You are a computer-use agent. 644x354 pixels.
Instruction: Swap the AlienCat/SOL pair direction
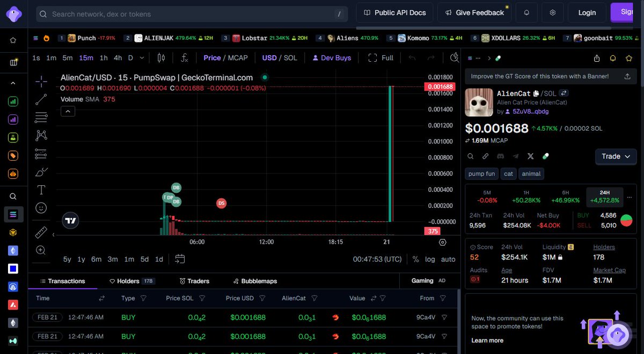coord(563,93)
